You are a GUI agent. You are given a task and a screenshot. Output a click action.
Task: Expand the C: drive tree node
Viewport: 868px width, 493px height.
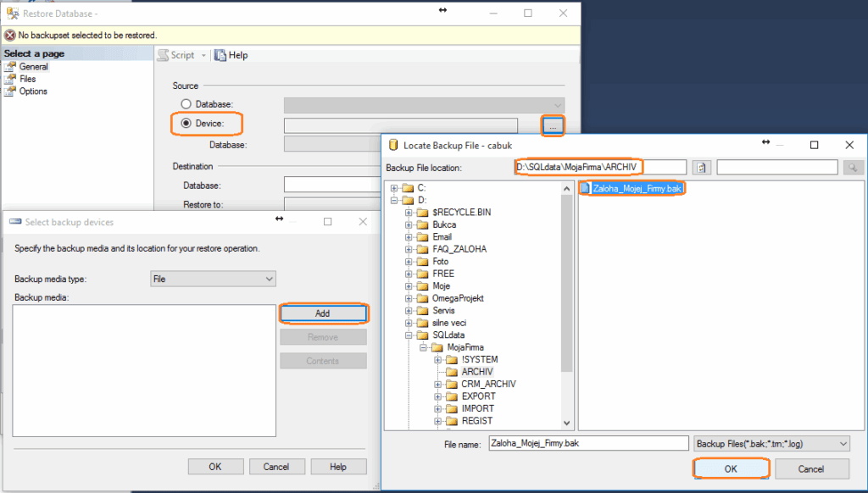pos(395,188)
